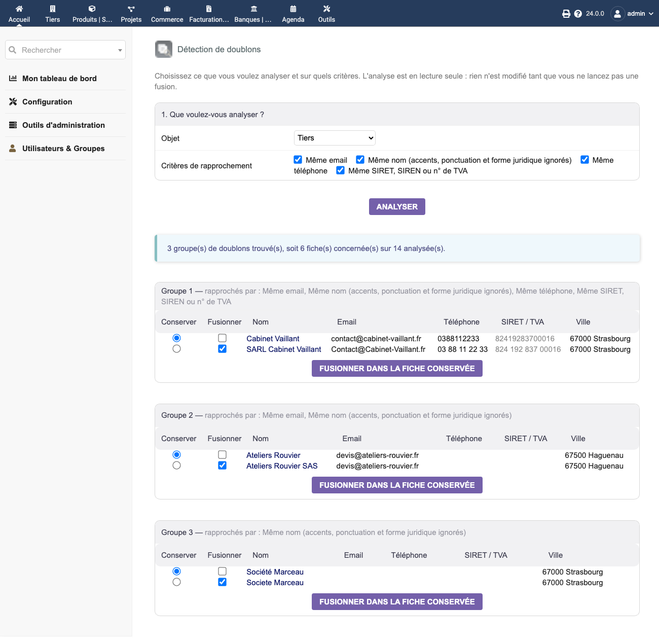Uncheck the Même email criterion
Screen dimensions: 659x644
(298, 160)
